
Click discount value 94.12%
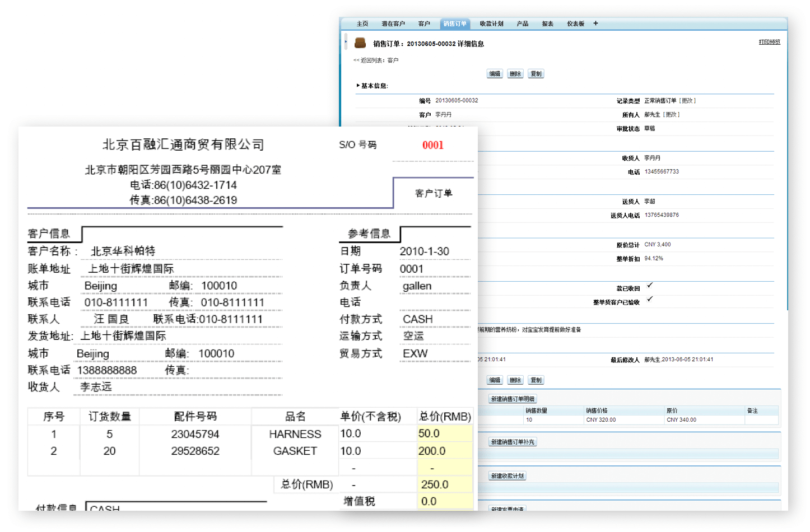point(654,259)
